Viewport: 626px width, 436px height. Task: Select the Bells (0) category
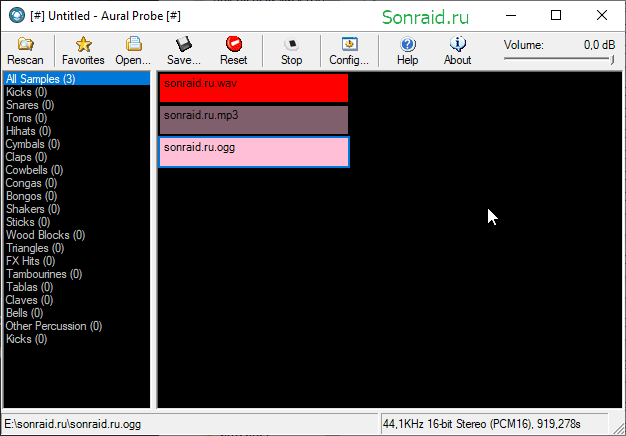(77, 313)
